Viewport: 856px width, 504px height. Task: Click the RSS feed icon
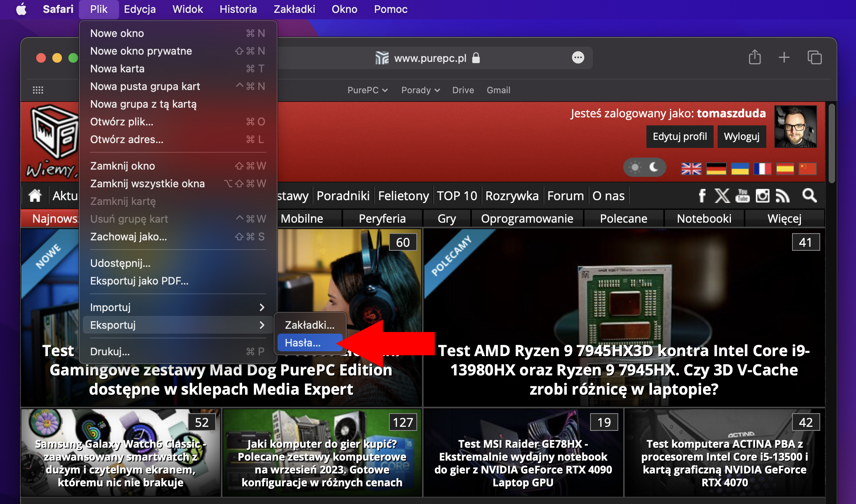pos(782,196)
